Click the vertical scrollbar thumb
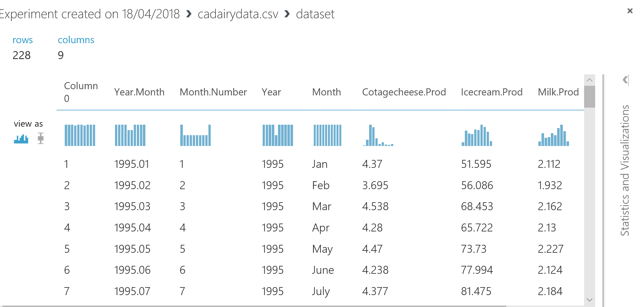This screenshot has width=644, height=307. (589, 97)
